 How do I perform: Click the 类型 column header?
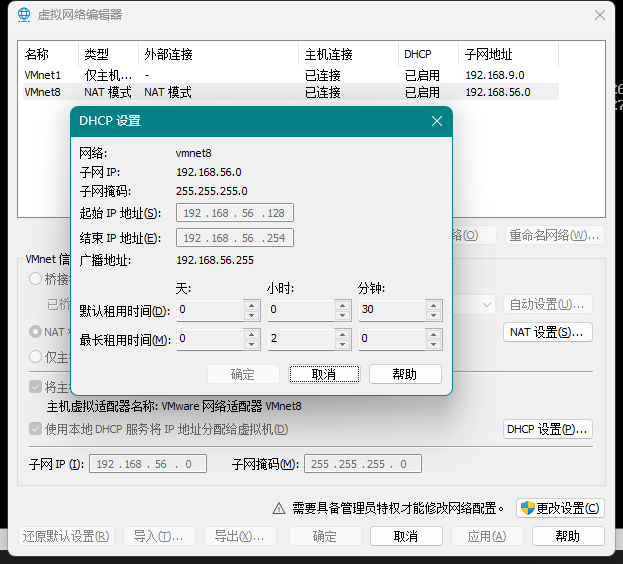click(108, 54)
